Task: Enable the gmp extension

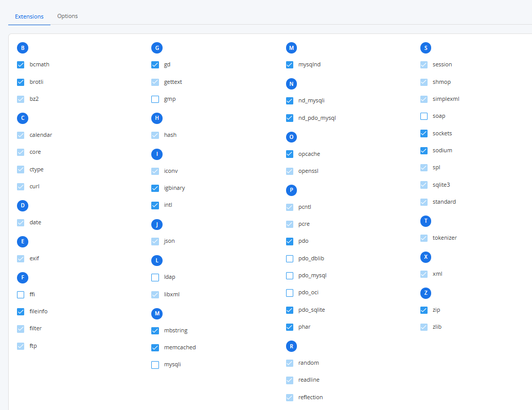Action: 155,99
